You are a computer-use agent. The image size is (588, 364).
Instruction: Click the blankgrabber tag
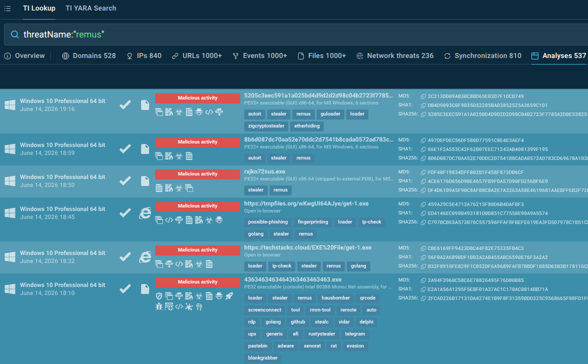click(263, 358)
